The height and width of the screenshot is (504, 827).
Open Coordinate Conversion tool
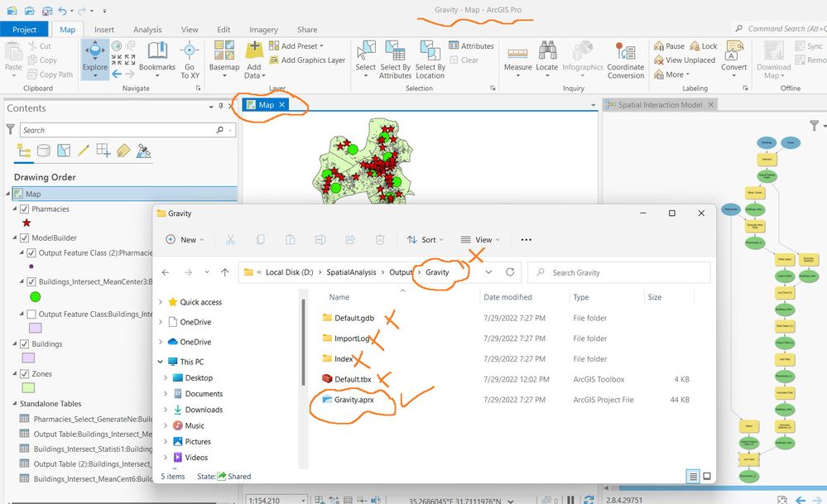pos(626,59)
